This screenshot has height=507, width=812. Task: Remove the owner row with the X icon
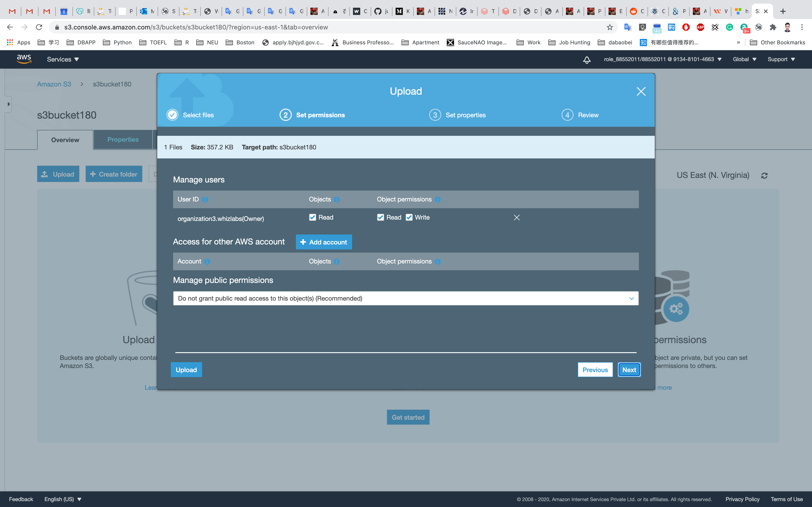517,218
